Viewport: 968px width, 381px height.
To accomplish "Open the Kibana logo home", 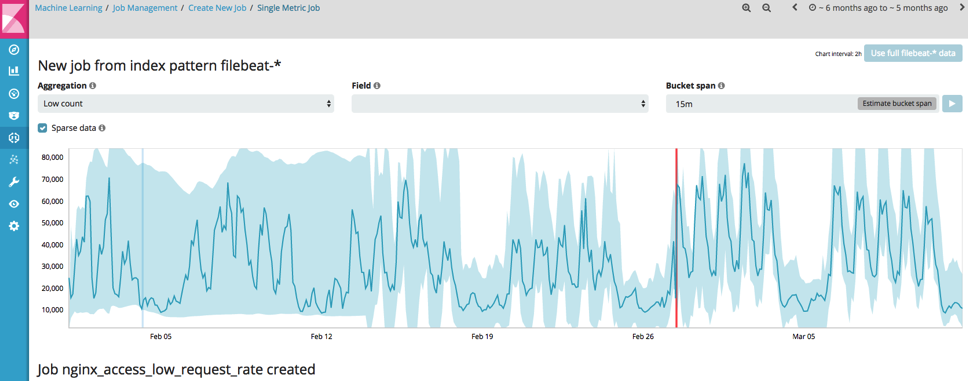I will 14,19.
